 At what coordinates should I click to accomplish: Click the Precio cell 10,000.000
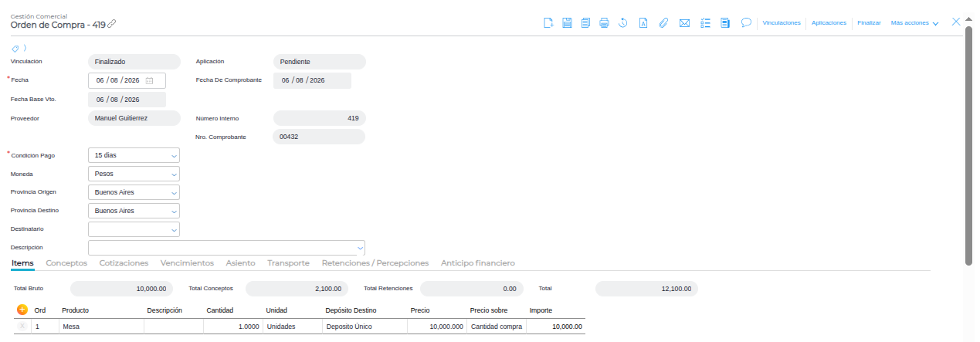click(437, 327)
